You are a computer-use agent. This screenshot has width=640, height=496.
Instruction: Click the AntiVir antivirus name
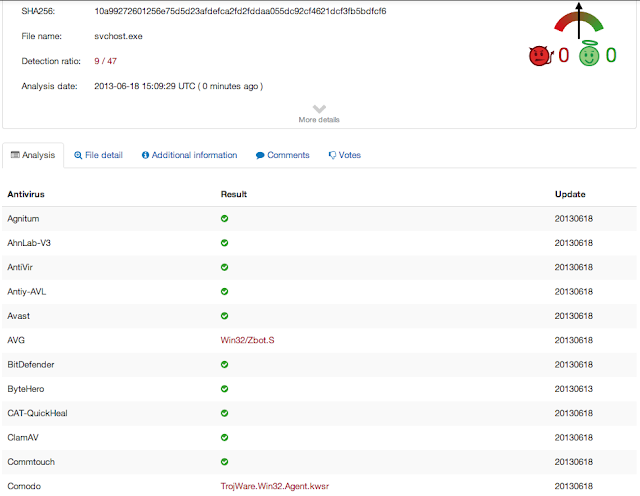pyautogui.click(x=20, y=267)
